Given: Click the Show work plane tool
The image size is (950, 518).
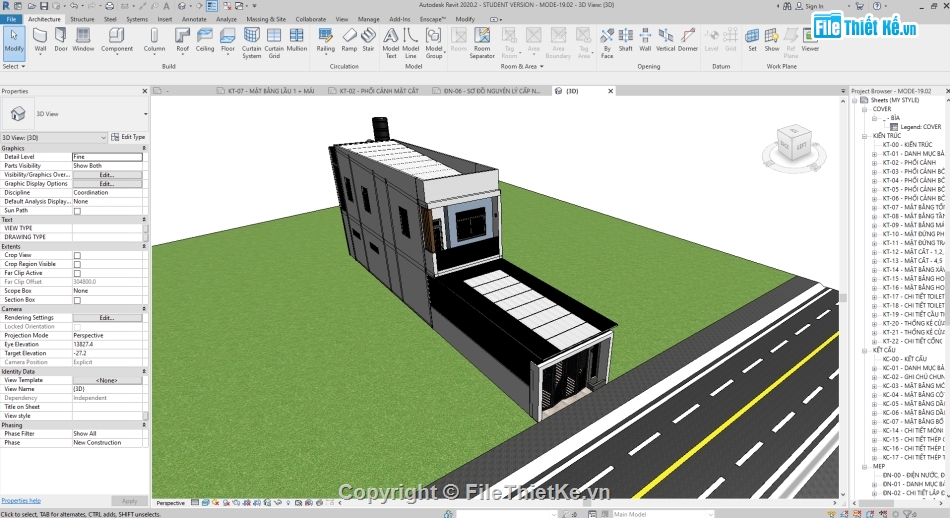Looking at the screenshot, I should tap(771, 40).
